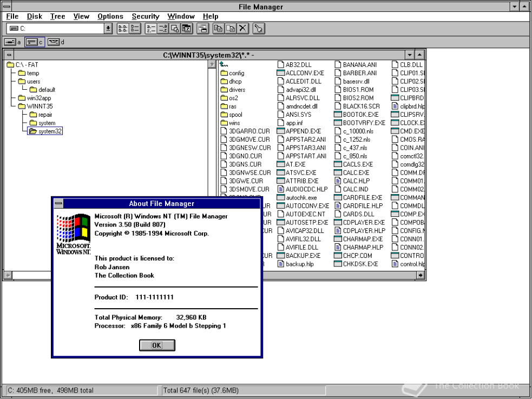Select AB32.DLL in file list

[x=294, y=65]
